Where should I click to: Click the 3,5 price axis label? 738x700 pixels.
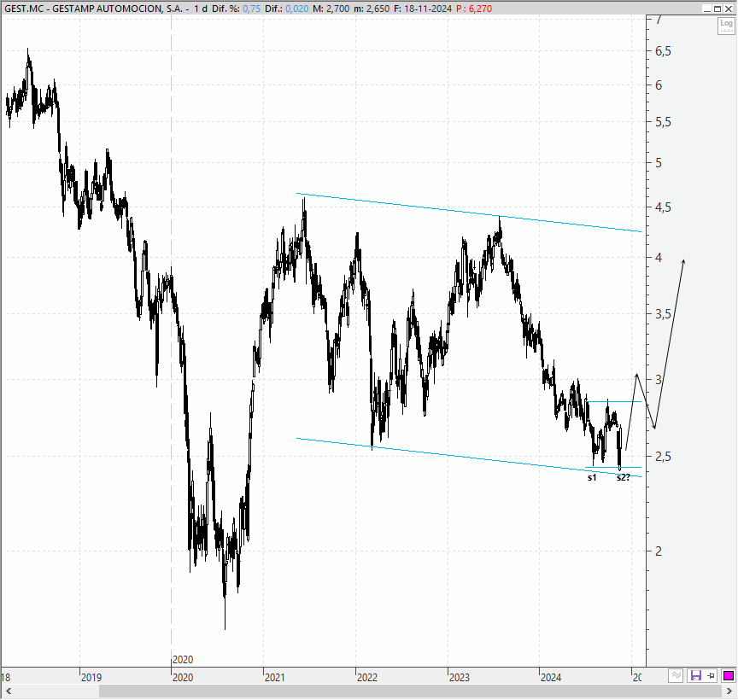[x=663, y=314]
